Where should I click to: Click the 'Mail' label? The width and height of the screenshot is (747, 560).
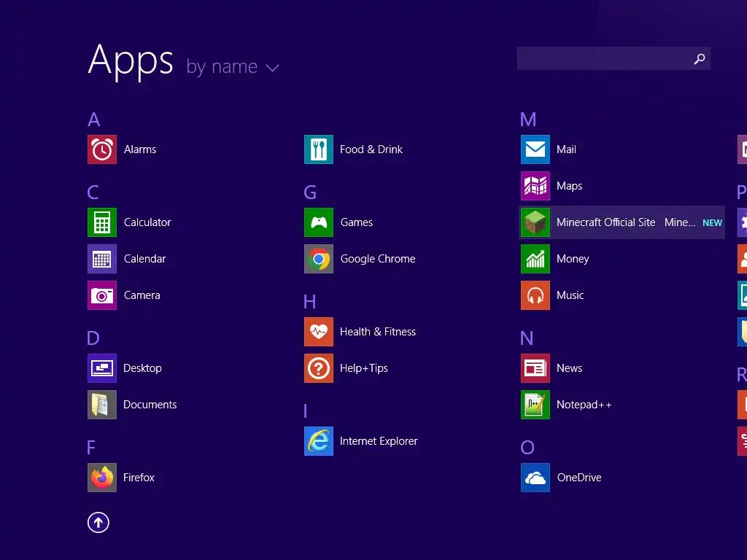click(x=566, y=149)
